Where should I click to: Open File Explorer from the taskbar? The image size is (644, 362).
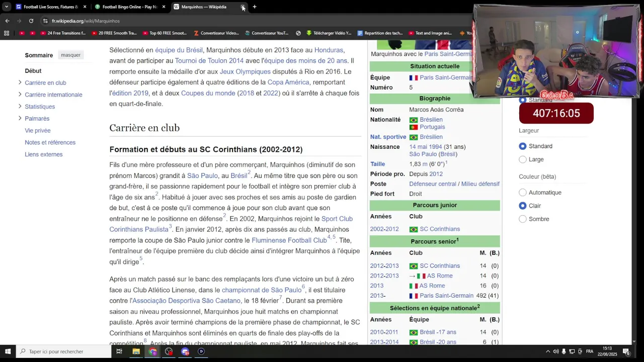click(136, 351)
